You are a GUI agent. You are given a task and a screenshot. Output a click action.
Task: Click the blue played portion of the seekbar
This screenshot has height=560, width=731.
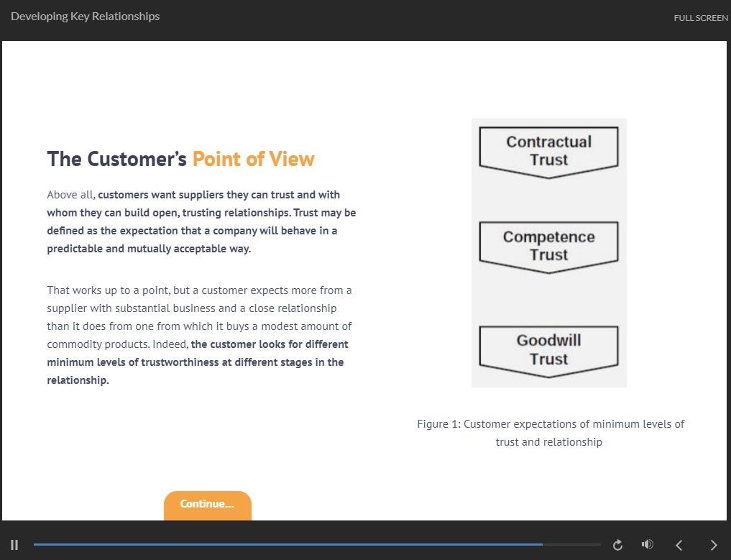click(x=288, y=545)
